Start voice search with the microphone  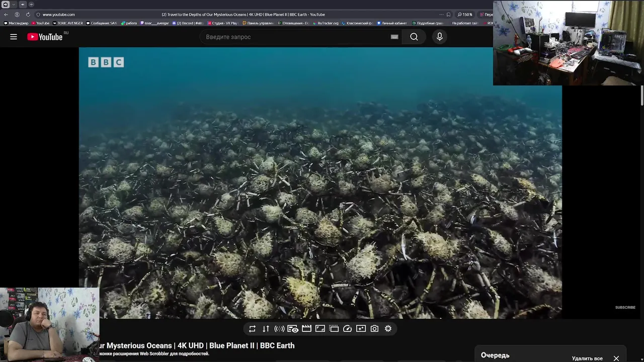440,37
